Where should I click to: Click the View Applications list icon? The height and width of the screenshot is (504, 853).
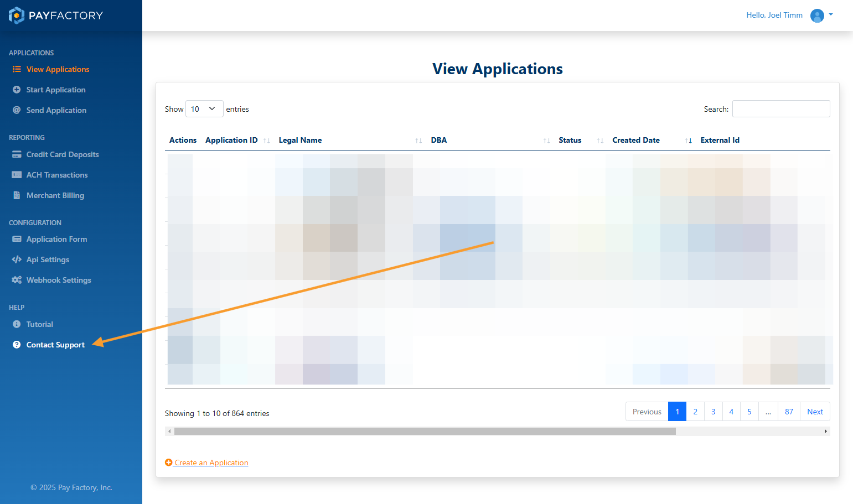click(x=17, y=69)
